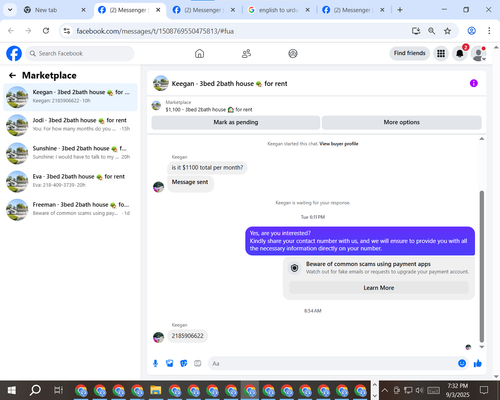Viewport: 500px width, 400px height.
Task: Open the Friends icon in top navigation
Action: coord(246,53)
